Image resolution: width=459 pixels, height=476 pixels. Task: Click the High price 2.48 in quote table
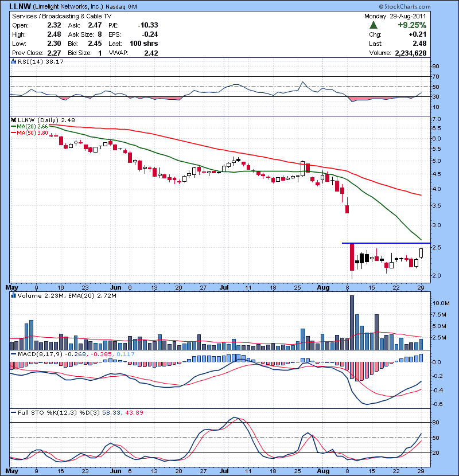coord(54,34)
